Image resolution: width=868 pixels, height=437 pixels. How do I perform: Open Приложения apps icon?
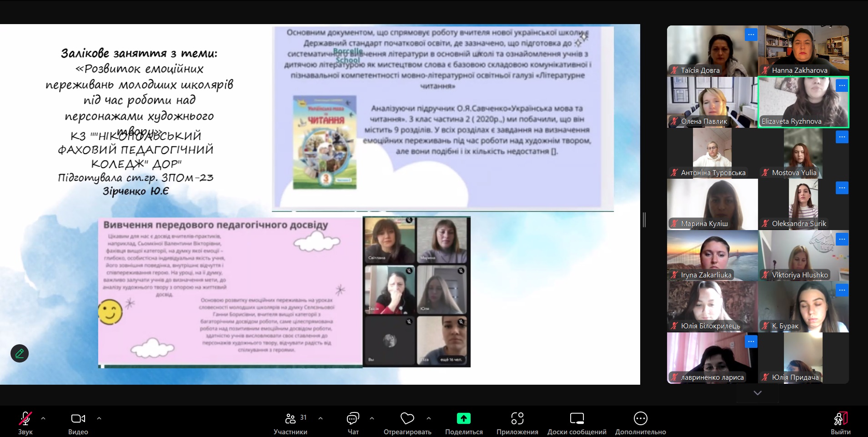coord(517,418)
